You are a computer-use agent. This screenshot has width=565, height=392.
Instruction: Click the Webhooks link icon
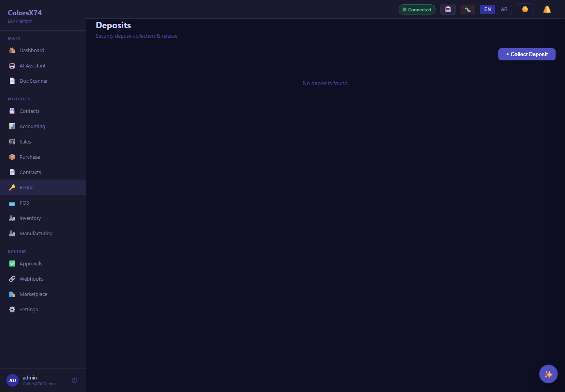(12, 279)
